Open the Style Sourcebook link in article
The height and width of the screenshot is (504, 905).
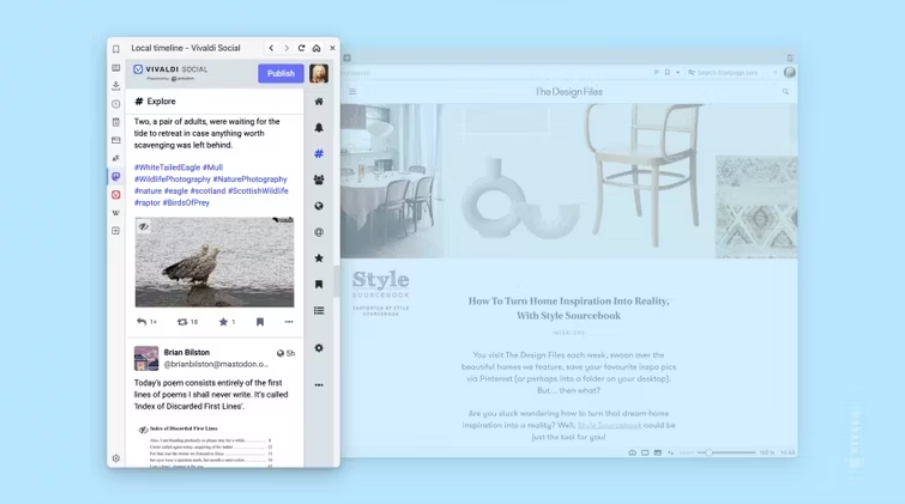point(609,425)
